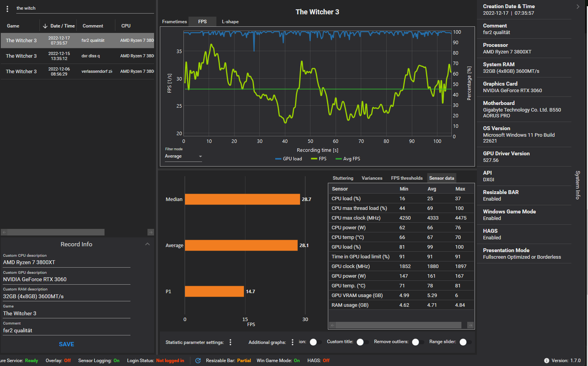Image resolution: width=588 pixels, height=366 pixels.
Task: Select the Witcher 3 record from 2022-12-17
Action: coord(77,41)
